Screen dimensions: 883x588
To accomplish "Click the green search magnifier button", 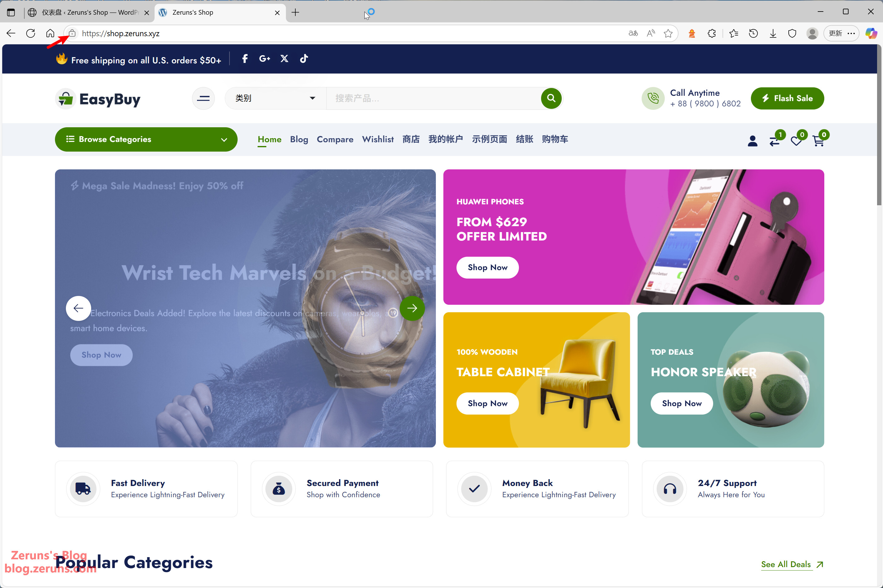I will click(x=551, y=98).
